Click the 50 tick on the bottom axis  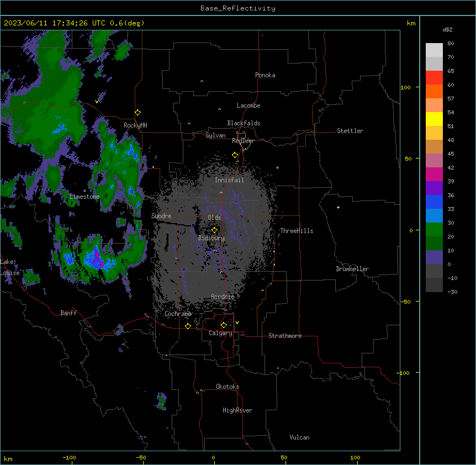click(284, 457)
